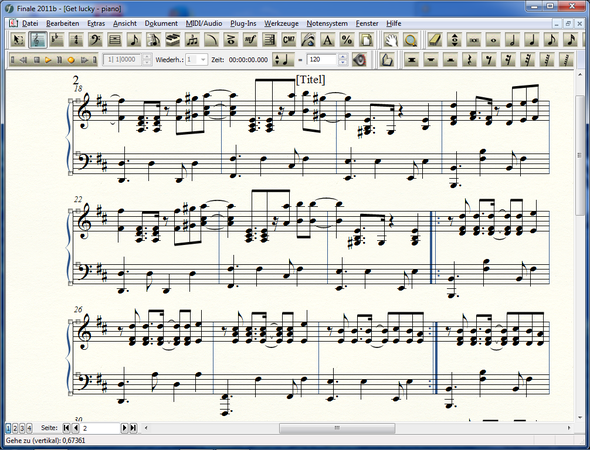This screenshot has width=590, height=450.
Task: Select the Clef tool with bass clef
Action: point(96,40)
